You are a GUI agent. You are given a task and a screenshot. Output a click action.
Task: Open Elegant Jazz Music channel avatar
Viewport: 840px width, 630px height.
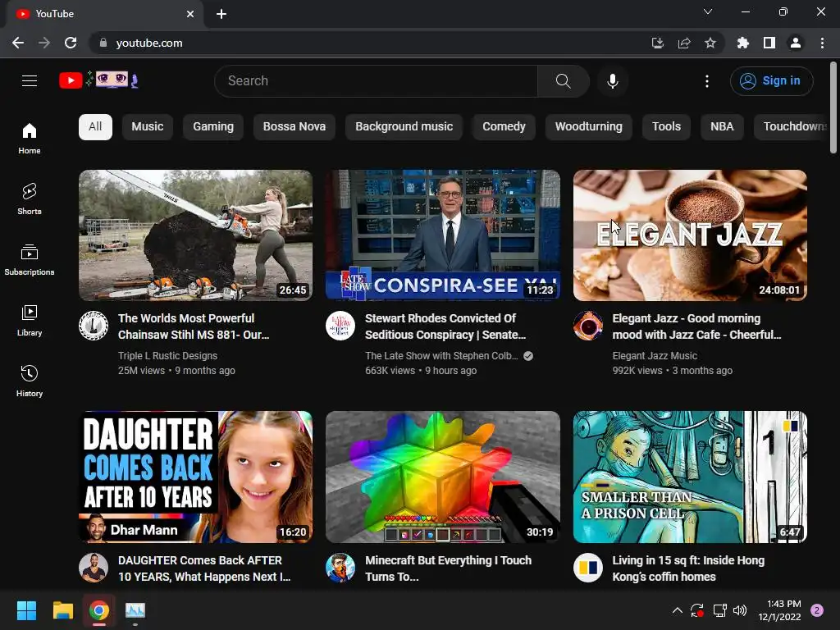[x=587, y=325]
